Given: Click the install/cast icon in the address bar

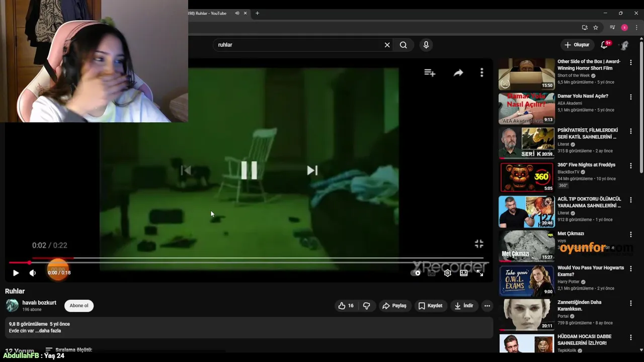Looking at the screenshot, I should pyautogui.click(x=585, y=28).
